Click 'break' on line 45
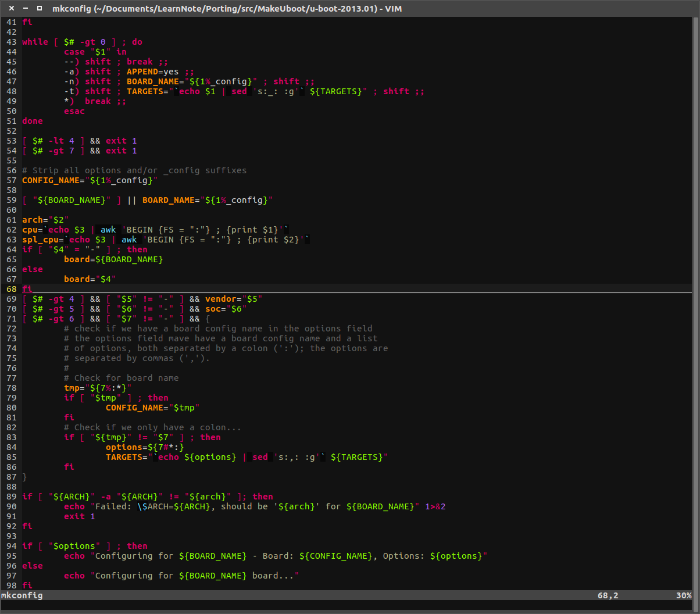This screenshot has width=700, height=614. pos(140,62)
